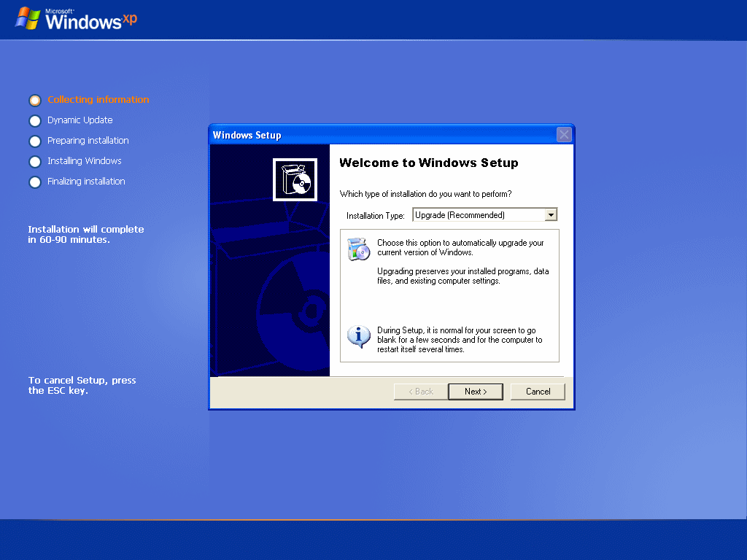Click the 'Preparing installation' step label
The width and height of the screenshot is (747, 560).
(x=88, y=141)
